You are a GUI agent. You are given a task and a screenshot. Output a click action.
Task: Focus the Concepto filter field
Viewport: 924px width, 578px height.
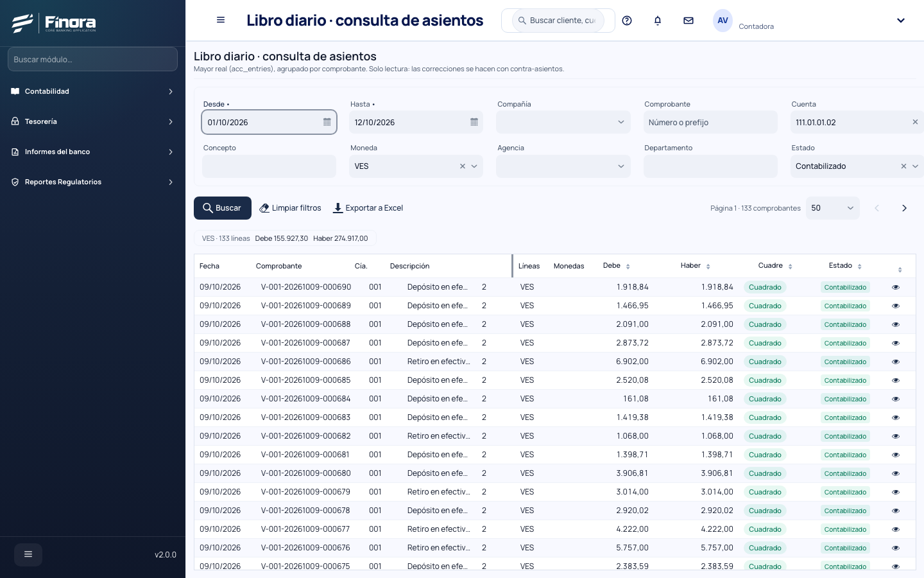(x=269, y=166)
